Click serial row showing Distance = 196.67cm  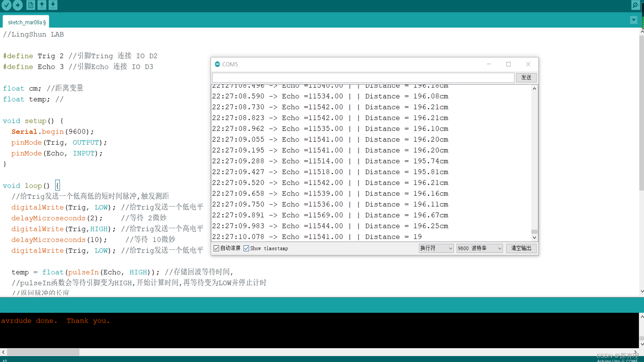[330, 215]
